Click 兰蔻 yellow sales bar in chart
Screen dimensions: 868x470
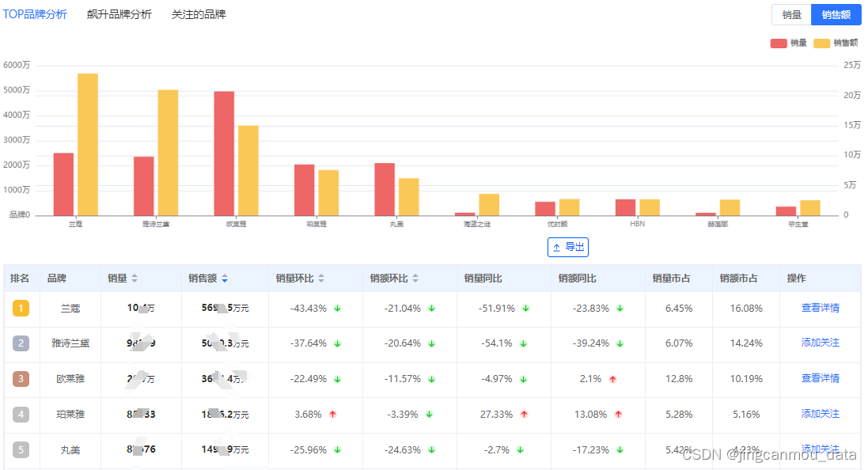pos(88,145)
